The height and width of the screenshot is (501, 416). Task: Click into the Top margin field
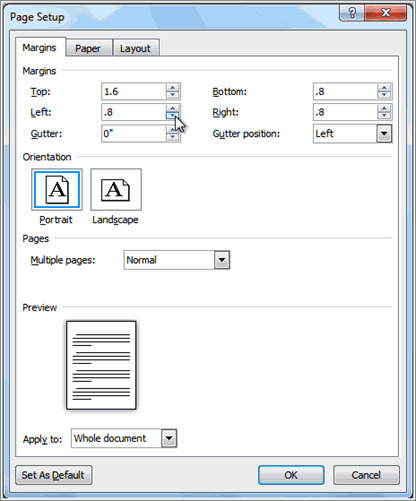[134, 92]
